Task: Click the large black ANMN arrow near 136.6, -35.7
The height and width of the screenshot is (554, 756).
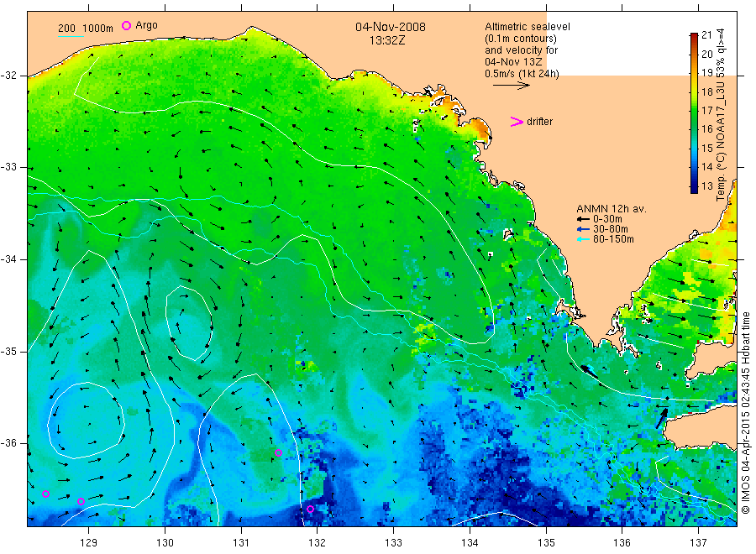Action: coord(662,418)
